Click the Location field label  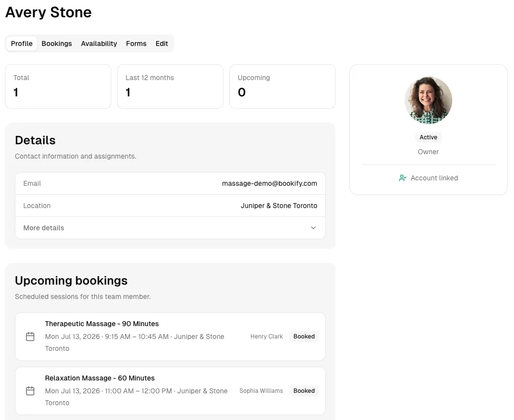37,206
